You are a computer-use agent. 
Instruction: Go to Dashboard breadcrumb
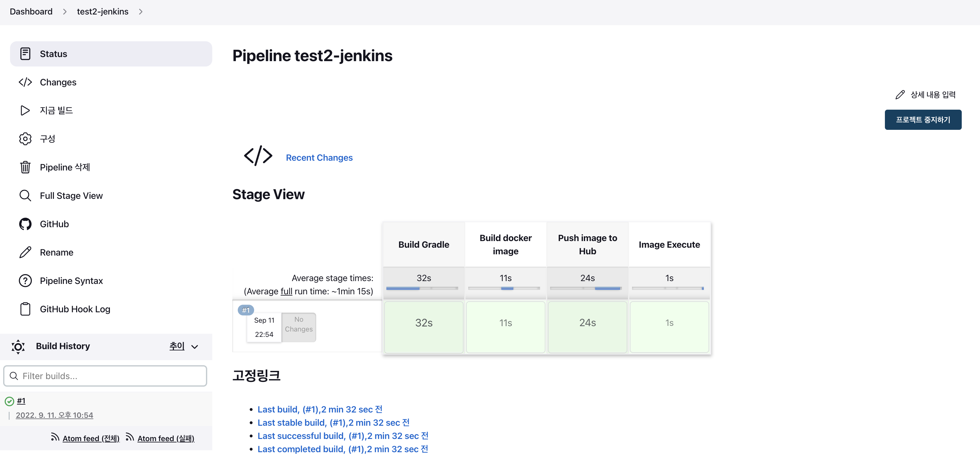[x=31, y=12]
